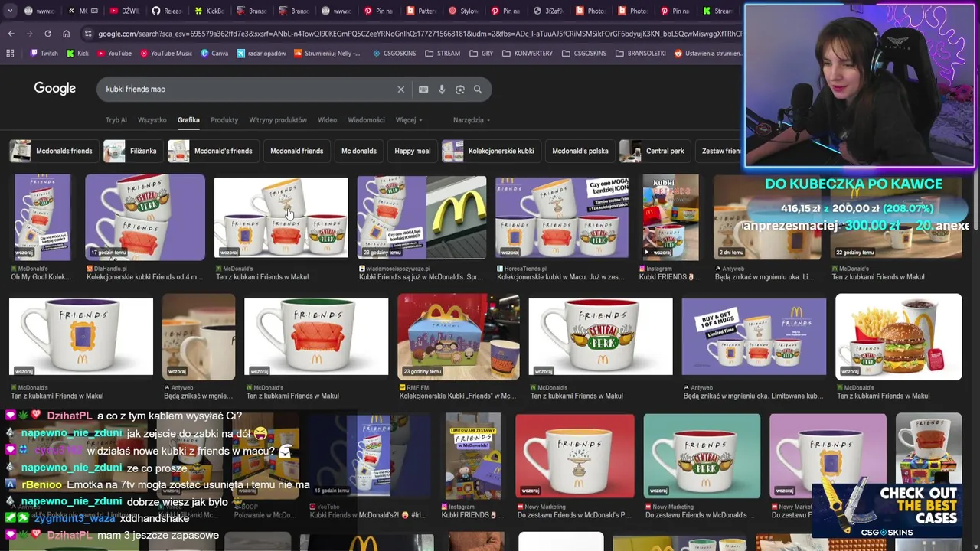980x551 pixels.
Task: Select the Mcdonalds friends filter chip
Action: 52,151
